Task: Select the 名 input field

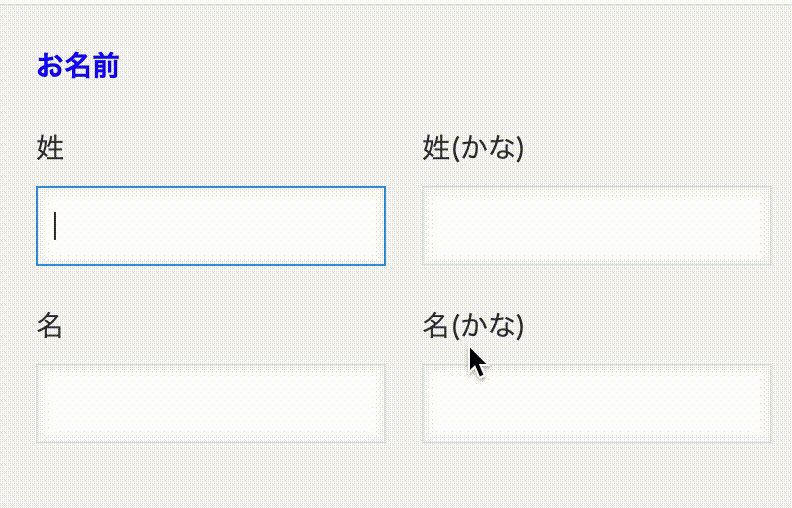Action: click(211, 403)
